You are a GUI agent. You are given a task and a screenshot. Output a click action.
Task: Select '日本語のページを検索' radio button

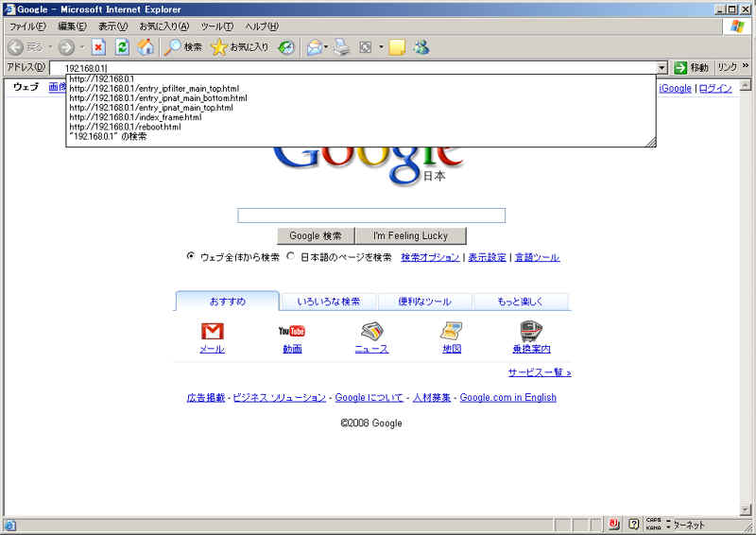tap(291, 256)
